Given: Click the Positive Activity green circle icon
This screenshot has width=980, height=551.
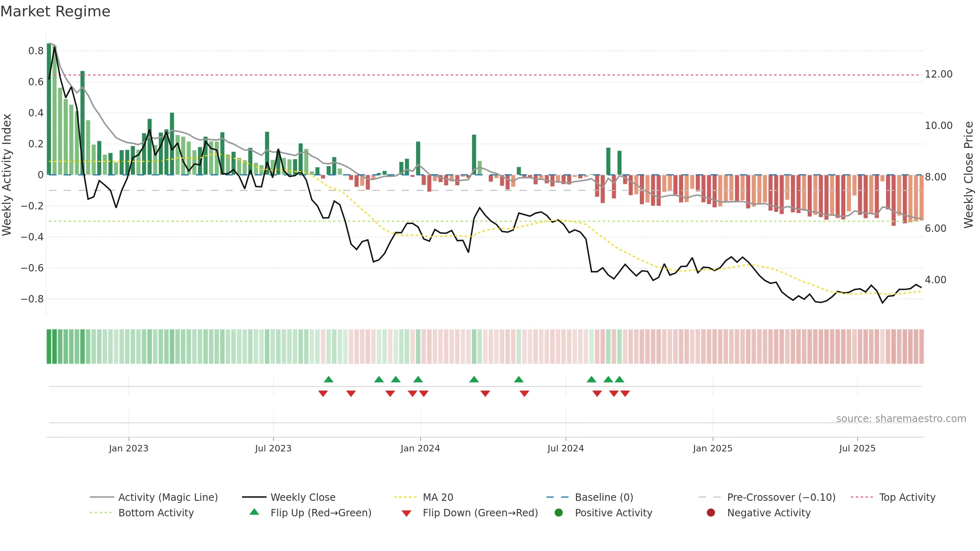Looking at the screenshot, I should [x=559, y=513].
